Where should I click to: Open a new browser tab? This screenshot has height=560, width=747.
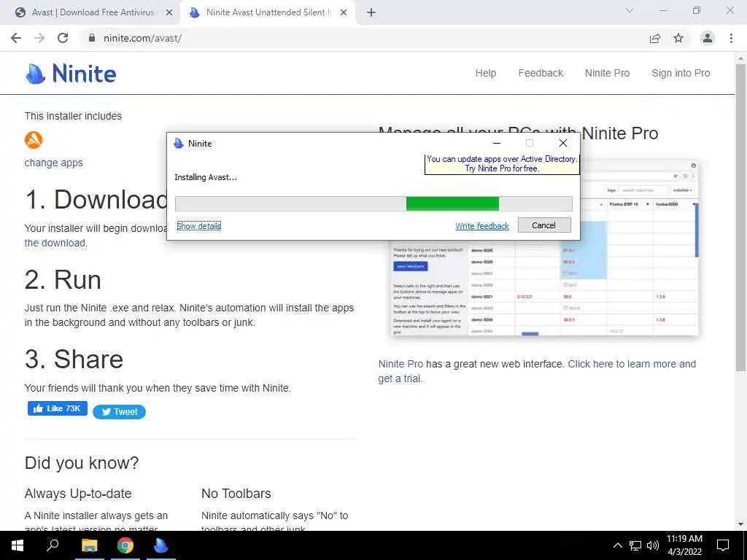(371, 13)
